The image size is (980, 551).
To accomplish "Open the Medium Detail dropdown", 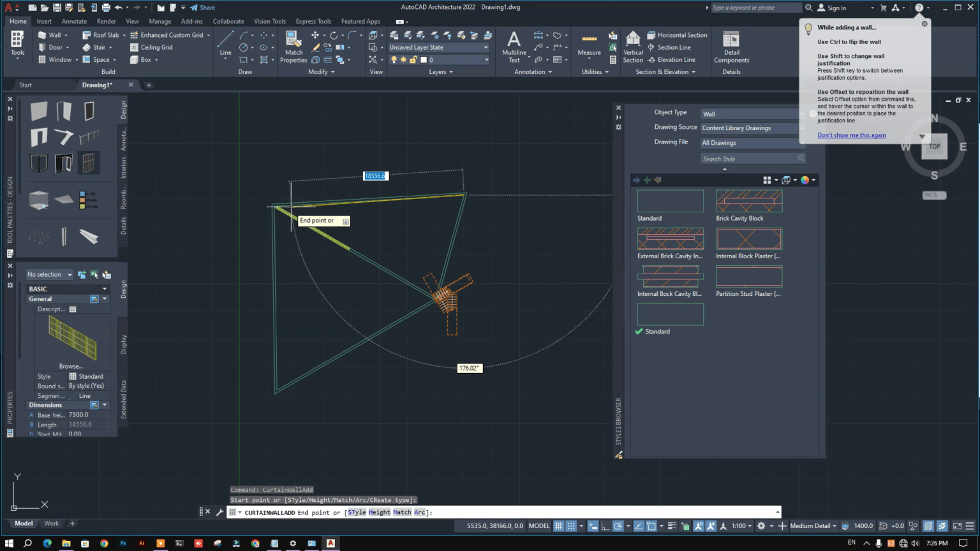I will [811, 525].
